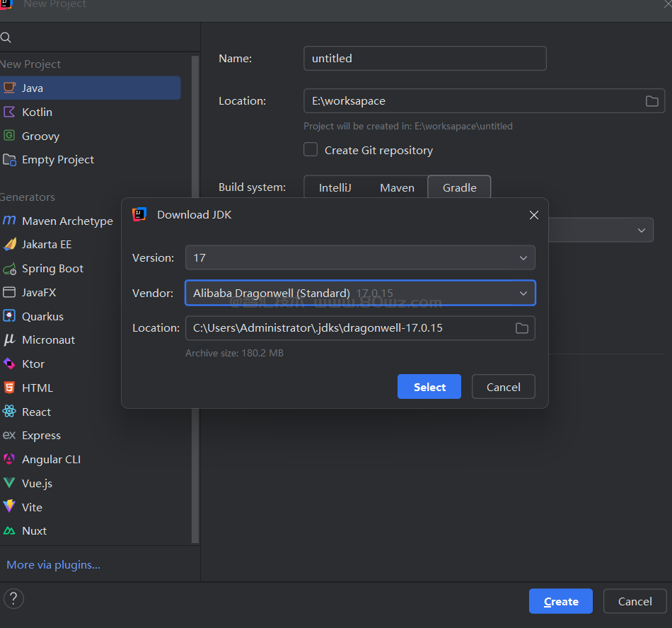
Task: Click the HTML5 shield icon
Action: click(x=9, y=388)
